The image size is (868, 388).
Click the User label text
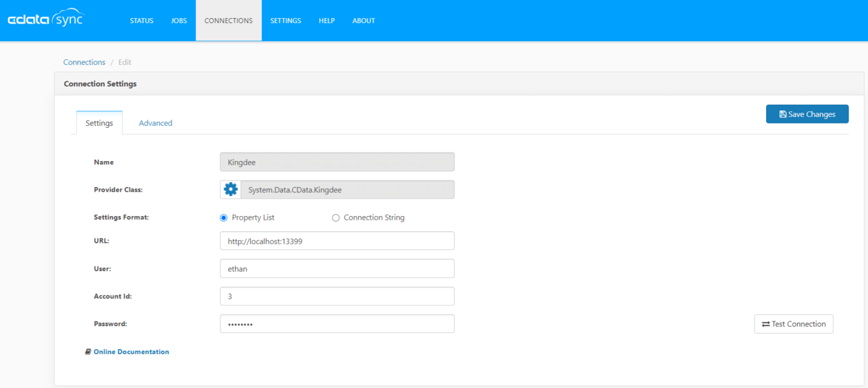103,269
